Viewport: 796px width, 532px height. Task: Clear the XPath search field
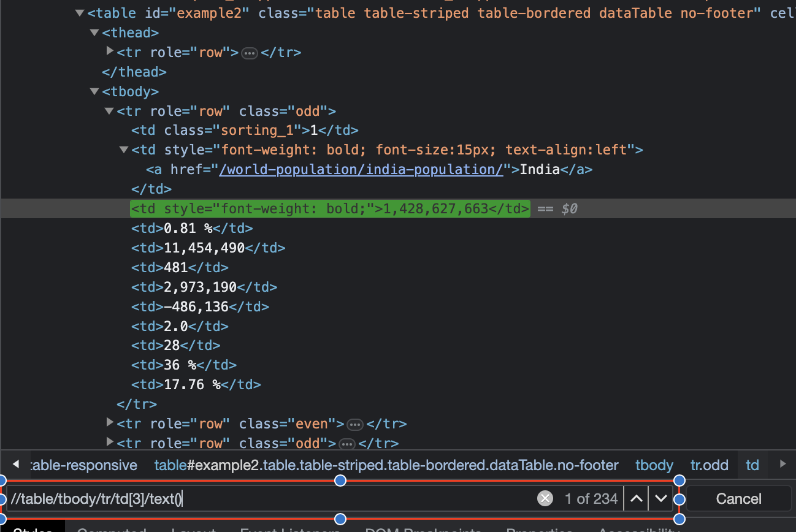545,499
